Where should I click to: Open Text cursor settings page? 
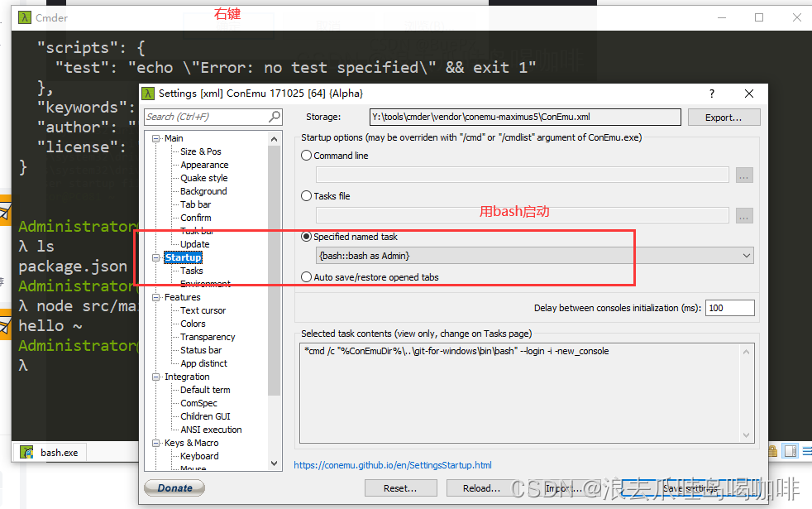203,310
